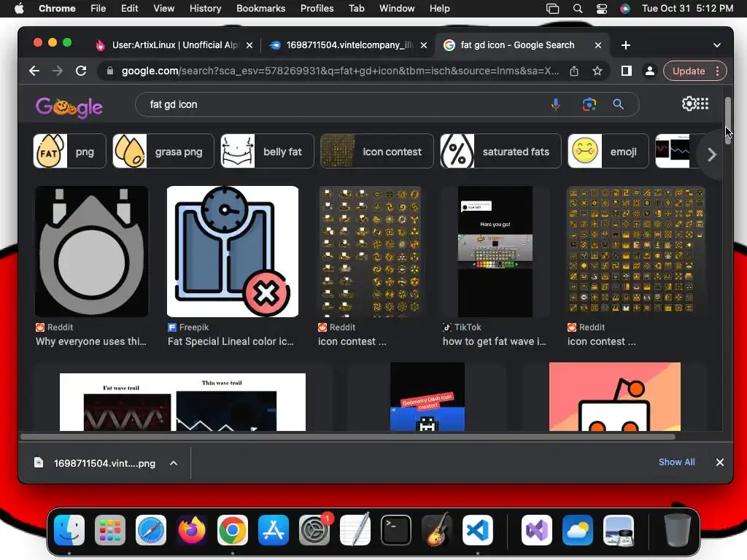This screenshot has height=560, width=747.
Task: Open System Settings from the dock
Action: pyautogui.click(x=314, y=530)
